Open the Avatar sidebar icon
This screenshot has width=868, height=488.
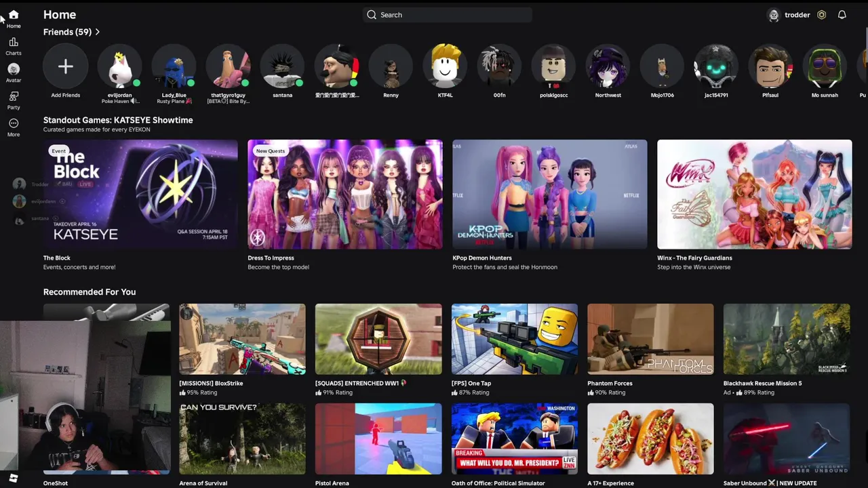point(14,69)
